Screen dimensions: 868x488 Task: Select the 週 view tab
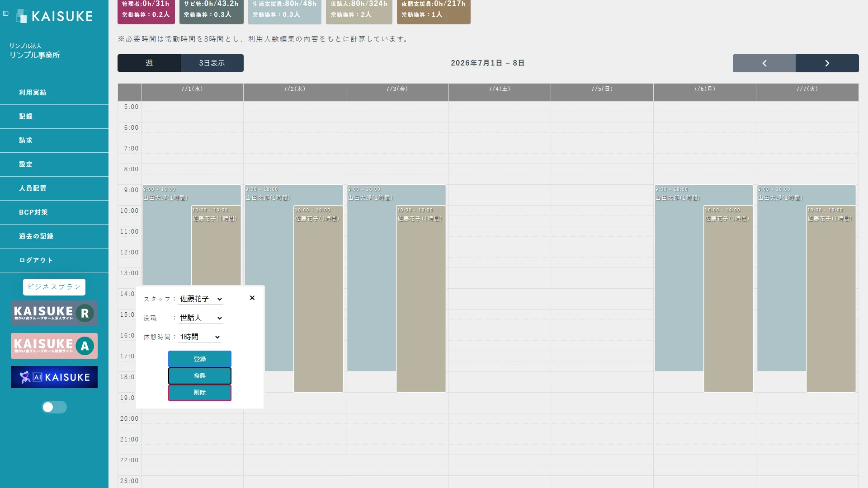click(149, 63)
